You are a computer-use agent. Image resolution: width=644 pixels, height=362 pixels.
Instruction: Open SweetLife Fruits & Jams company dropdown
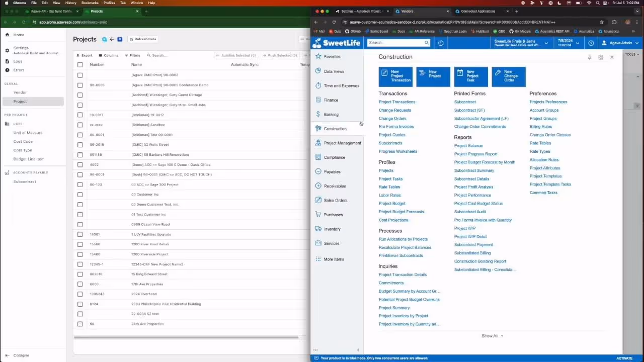pyautogui.click(x=521, y=43)
